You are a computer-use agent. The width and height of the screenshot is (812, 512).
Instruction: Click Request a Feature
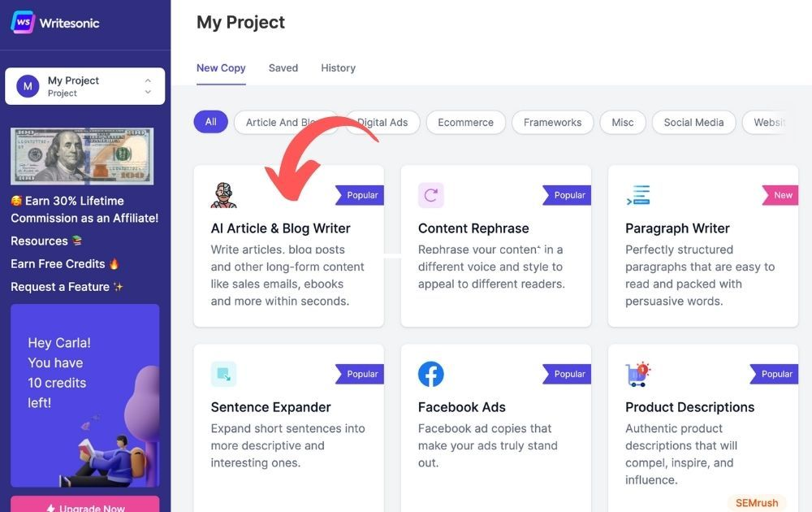tap(58, 286)
